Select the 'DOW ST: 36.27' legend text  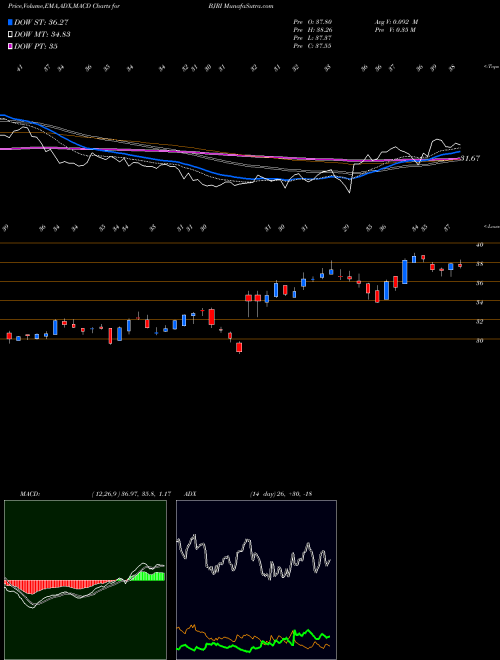pos(41,22)
